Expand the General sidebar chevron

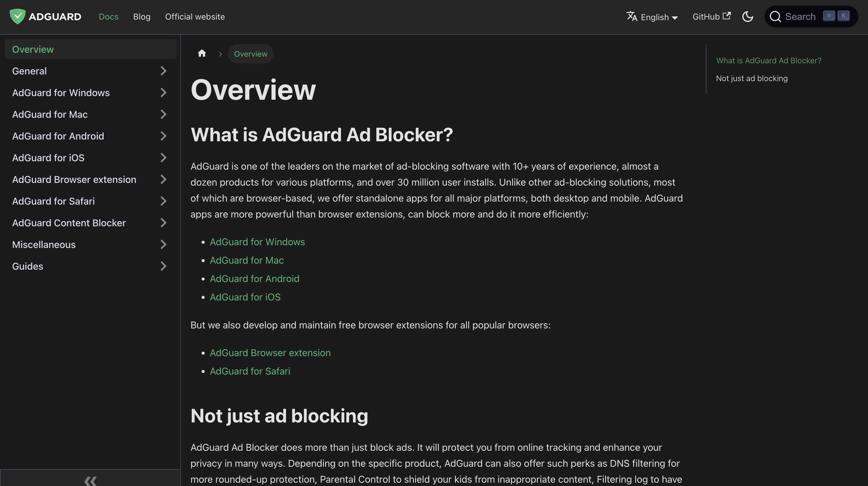163,71
